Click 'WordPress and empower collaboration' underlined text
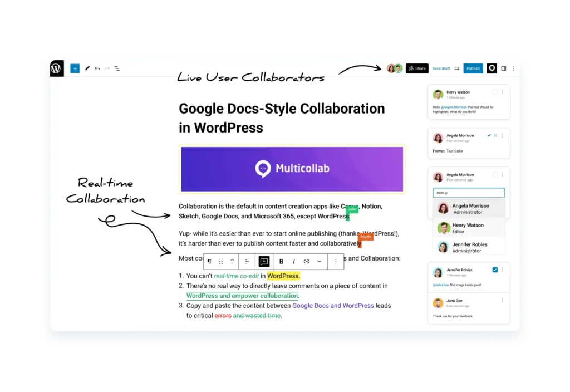 pyautogui.click(x=242, y=296)
